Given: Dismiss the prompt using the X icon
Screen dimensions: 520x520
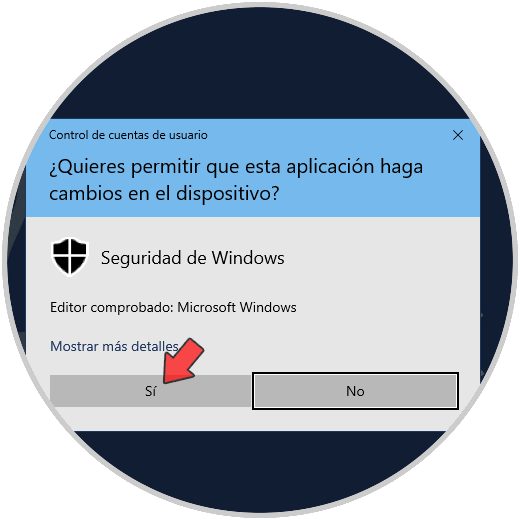Looking at the screenshot, I should pos(458,135).
